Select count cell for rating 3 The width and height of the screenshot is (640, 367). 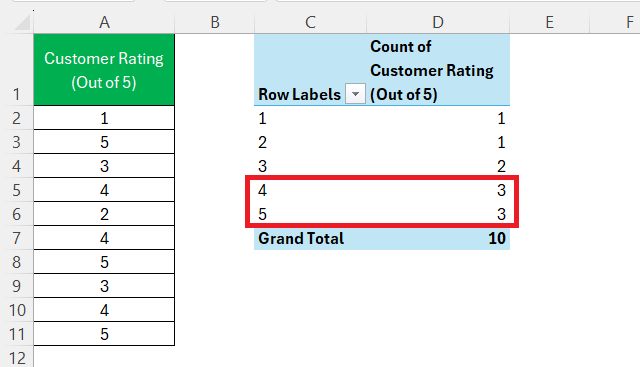click(x=438, y=166)
